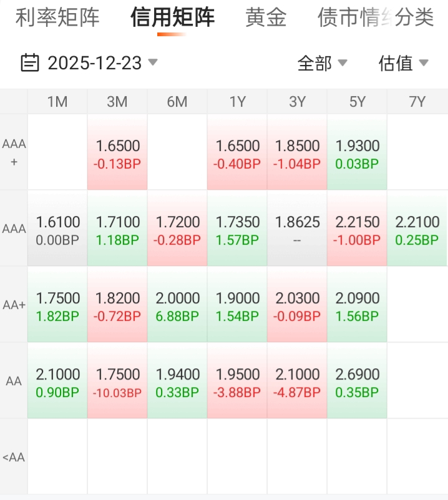Expand the 全部 filter dropdown

322,62
